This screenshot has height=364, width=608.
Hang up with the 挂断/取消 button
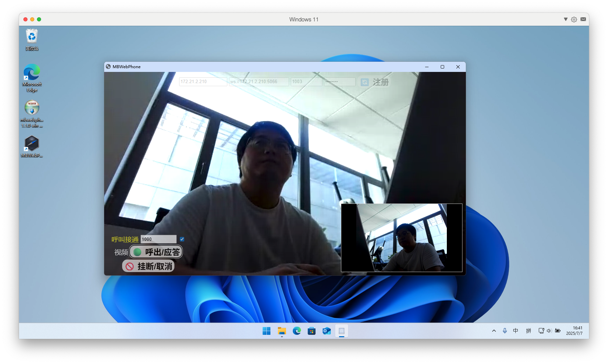click(148, 266)
